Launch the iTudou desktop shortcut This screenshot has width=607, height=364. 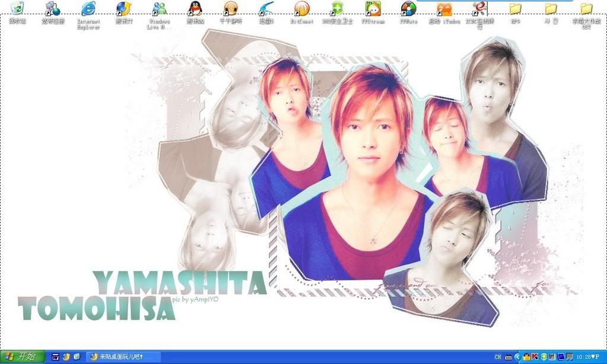pyautogui.click(x=444, y=9)
